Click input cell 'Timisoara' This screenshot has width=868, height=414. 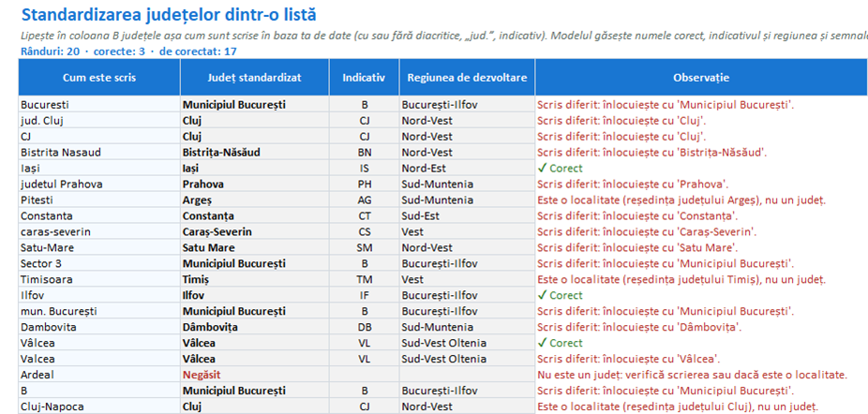(x=99, y=279)
